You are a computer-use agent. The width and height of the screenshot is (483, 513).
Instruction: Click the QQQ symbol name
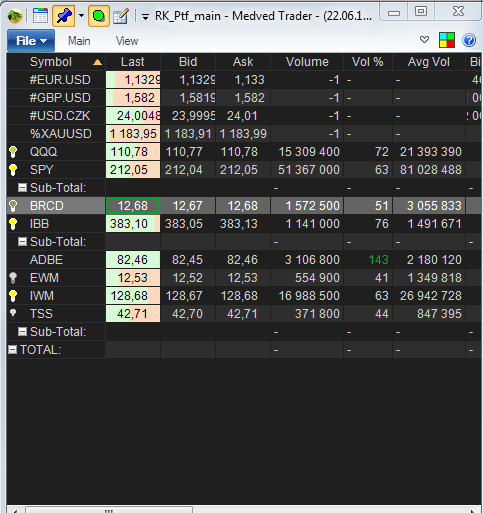44,152
